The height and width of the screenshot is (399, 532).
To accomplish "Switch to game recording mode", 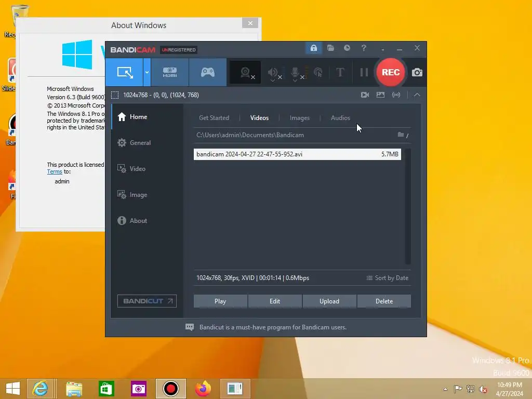I will pyautogui.click(x=208, y=72).
